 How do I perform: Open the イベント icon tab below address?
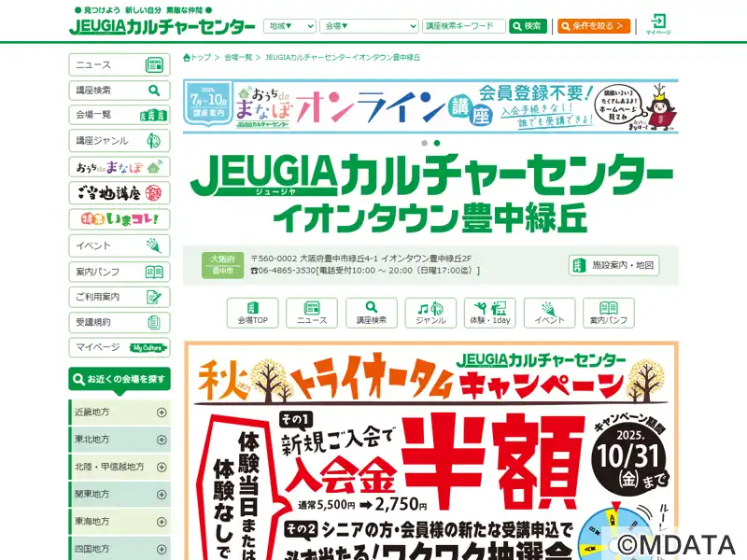(x=549, y=313)
